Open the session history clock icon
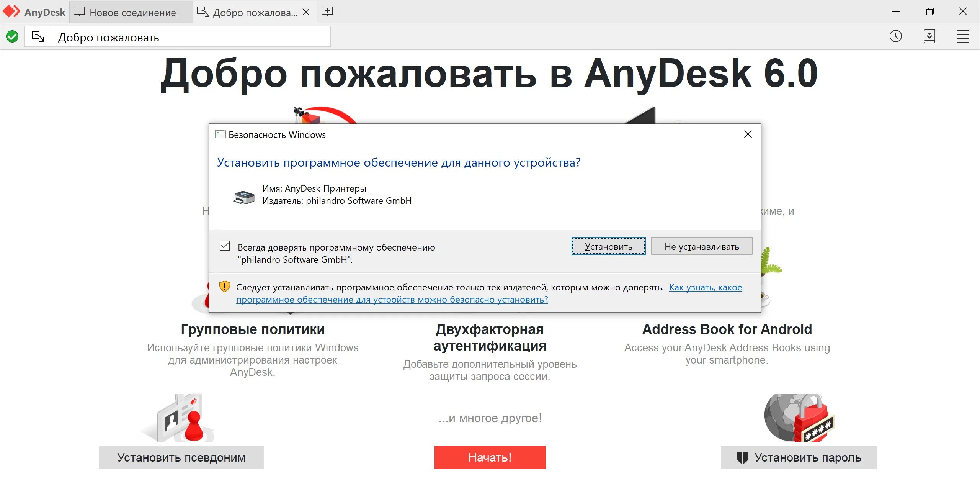The height and width of the screenshot is (485, 980). point(896,36)
